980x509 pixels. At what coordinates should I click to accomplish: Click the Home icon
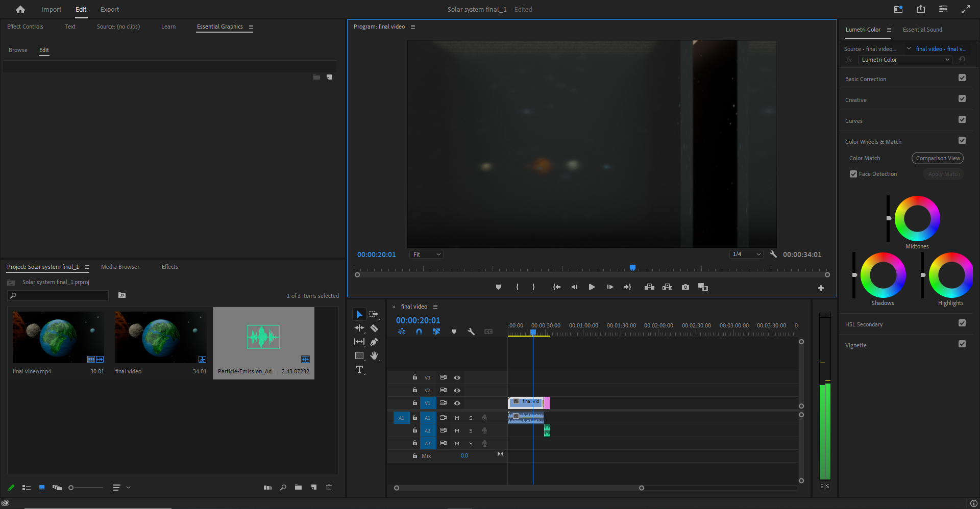tap(20, 10)
